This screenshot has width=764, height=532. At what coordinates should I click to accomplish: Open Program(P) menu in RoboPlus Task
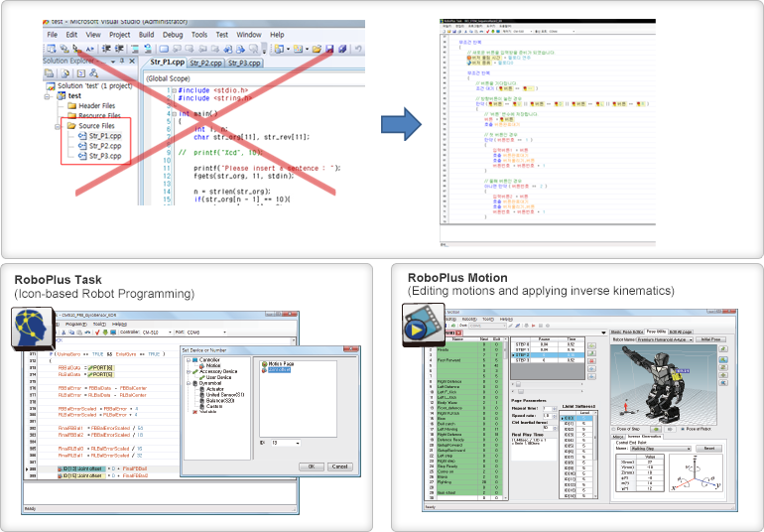[x=76, y=324]
